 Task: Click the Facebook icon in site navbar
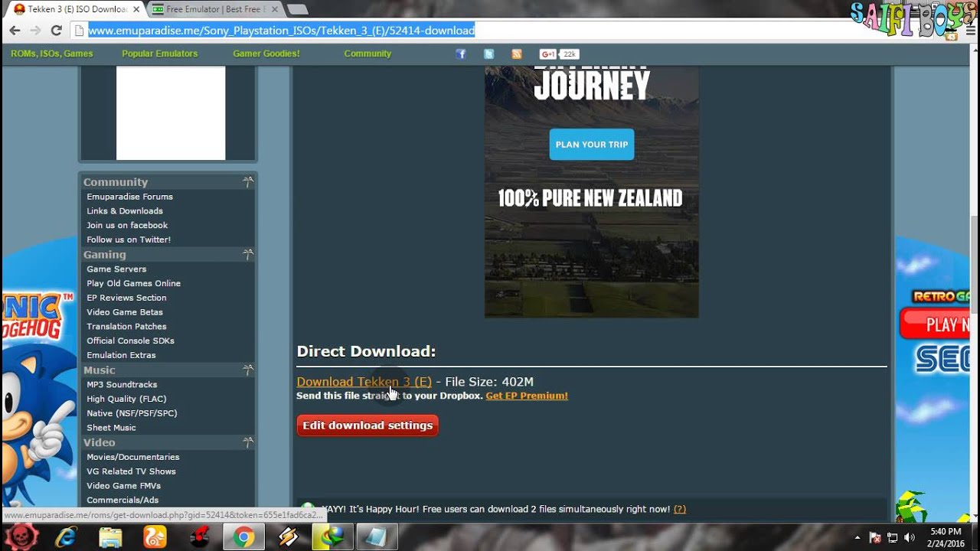[x=460, y=54]
